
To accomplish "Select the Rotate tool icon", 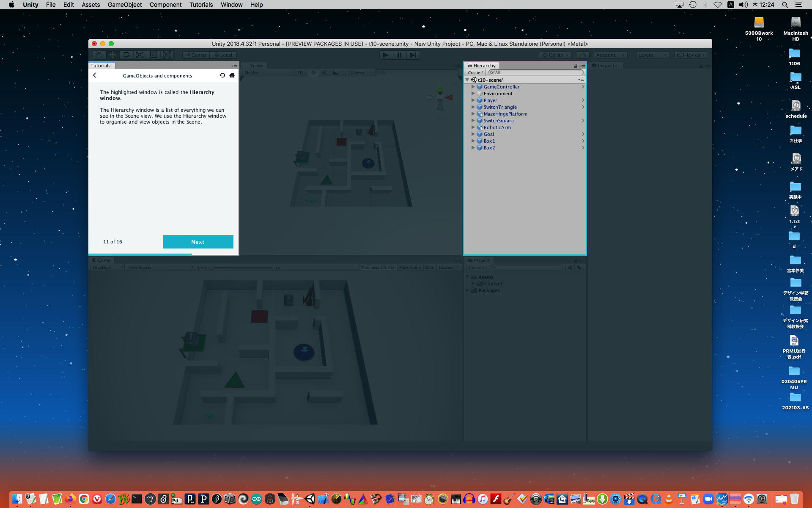I will coord(126,55).
